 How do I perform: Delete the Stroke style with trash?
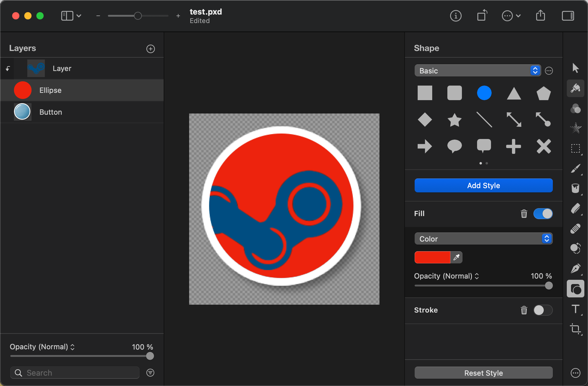pyautogui.click(x=524, y=310)
